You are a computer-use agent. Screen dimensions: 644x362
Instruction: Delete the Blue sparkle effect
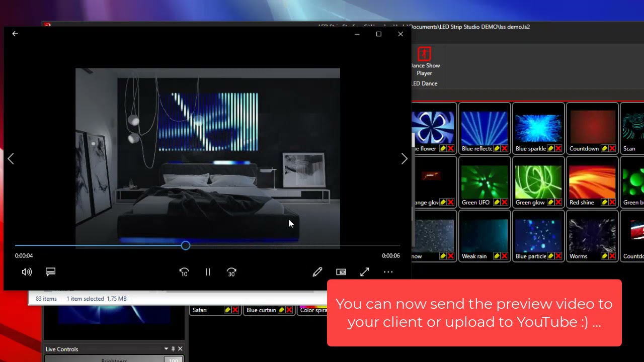tap(558, 149)
